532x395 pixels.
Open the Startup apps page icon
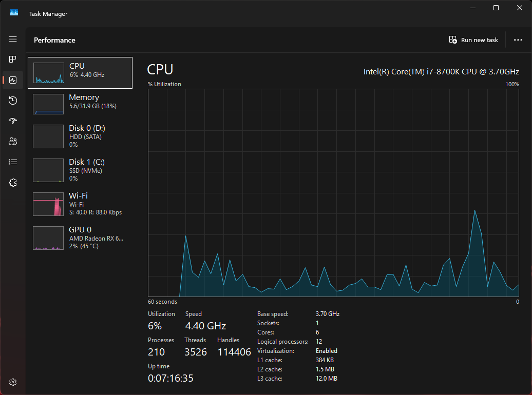[13, 121]
